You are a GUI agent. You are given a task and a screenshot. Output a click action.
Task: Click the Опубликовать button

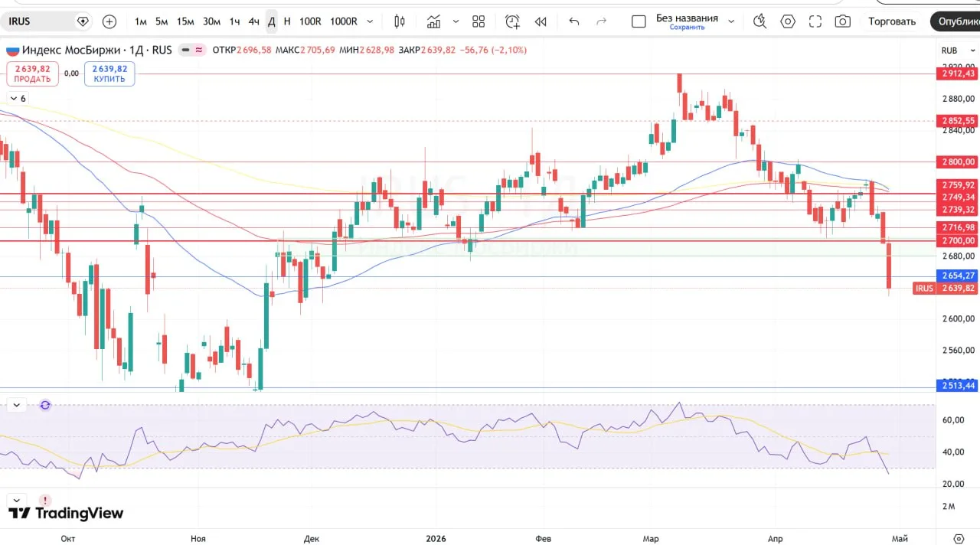point(955,21)
